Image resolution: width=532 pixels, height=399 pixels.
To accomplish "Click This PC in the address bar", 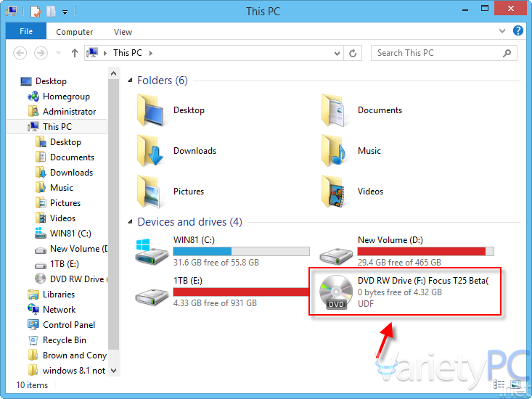I will (128, 53).
